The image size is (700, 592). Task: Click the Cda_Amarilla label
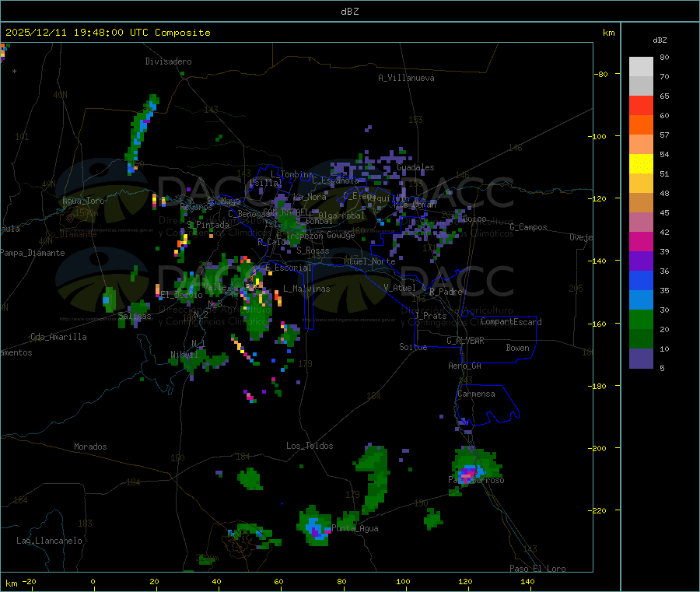(58, 337)
